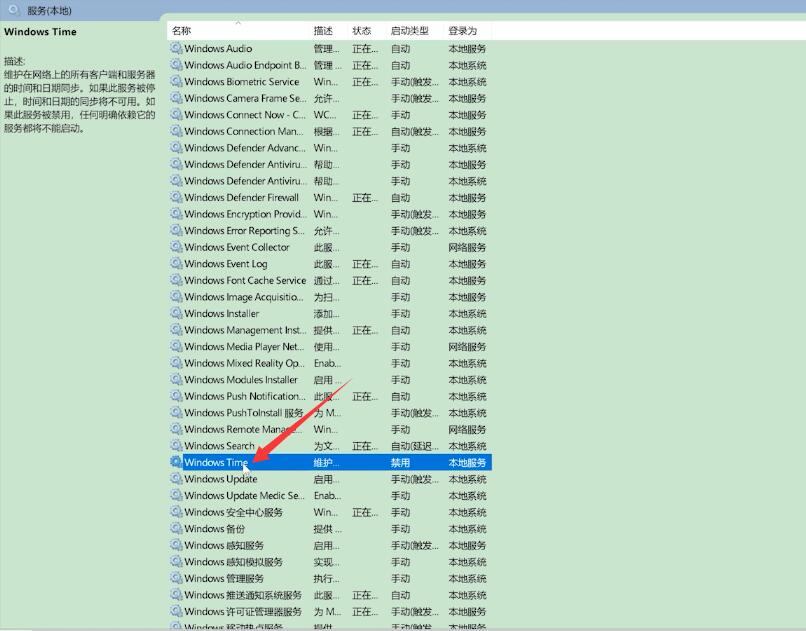Choose the Windows Event Log service icon
The width and height of the screenshot is (806, 631).
point(176,264)
